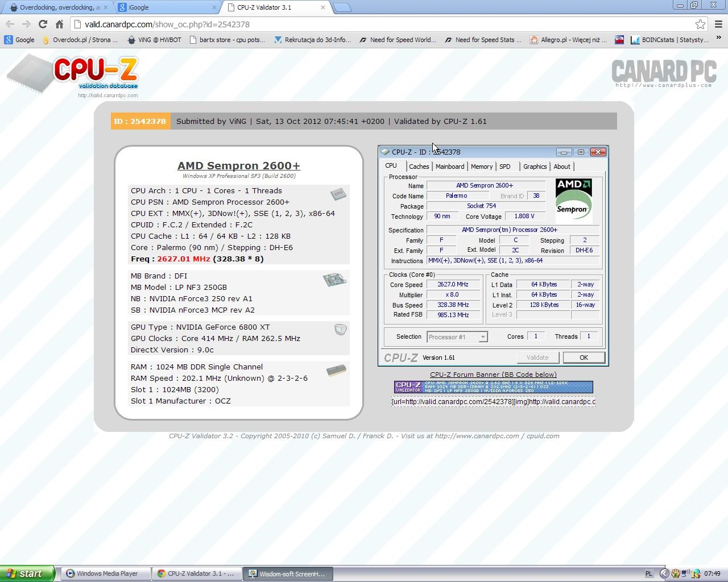Click the Slot 1 Manufacturer : OCZ line

(181, 401)
